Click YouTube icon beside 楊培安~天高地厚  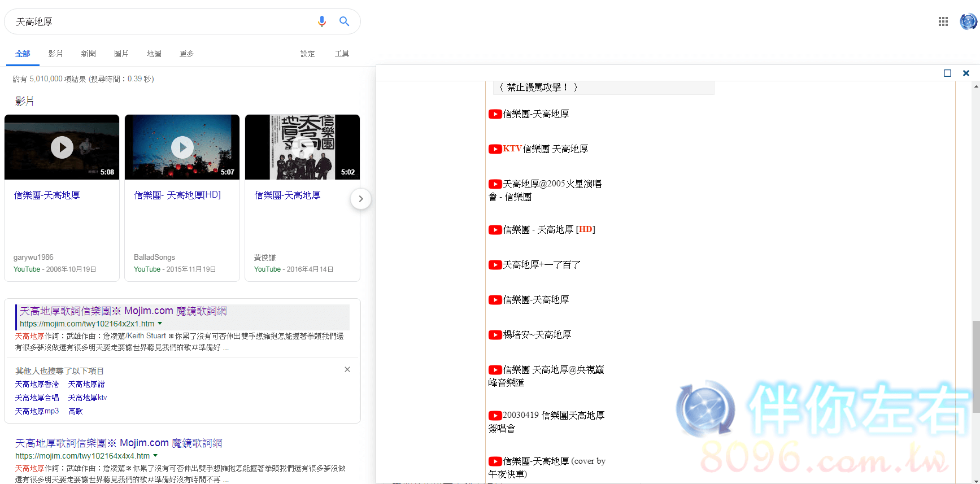495,335
